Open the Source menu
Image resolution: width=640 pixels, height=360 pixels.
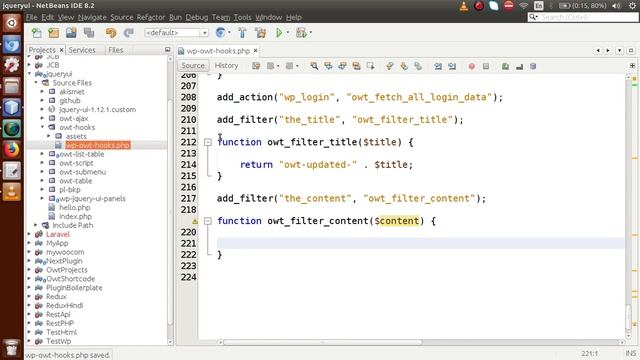point(122,17)
